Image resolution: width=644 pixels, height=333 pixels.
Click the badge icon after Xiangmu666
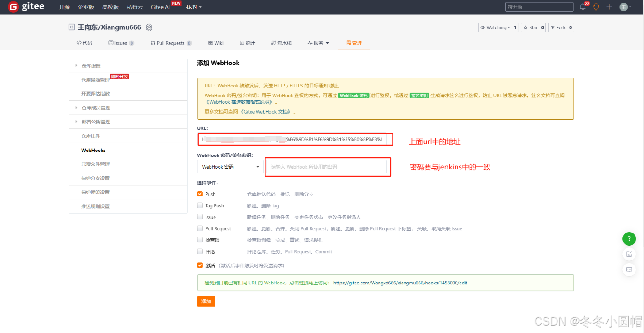(149, 27)
